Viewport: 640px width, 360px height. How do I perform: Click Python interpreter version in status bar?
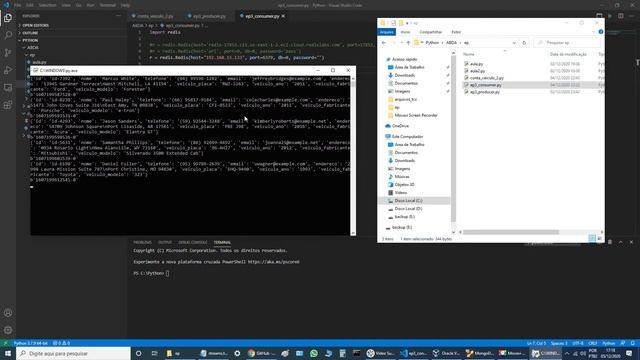coord(31,343)
